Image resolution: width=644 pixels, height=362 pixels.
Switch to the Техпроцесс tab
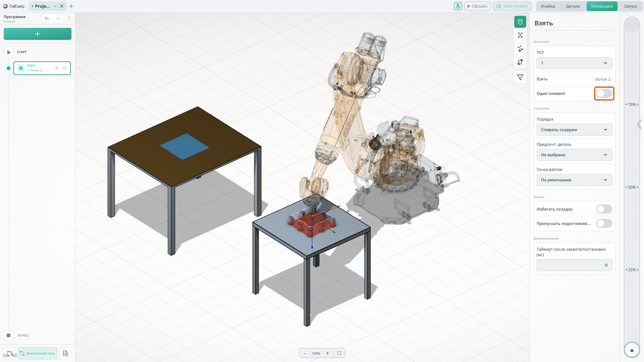click(x=602, y=6)
